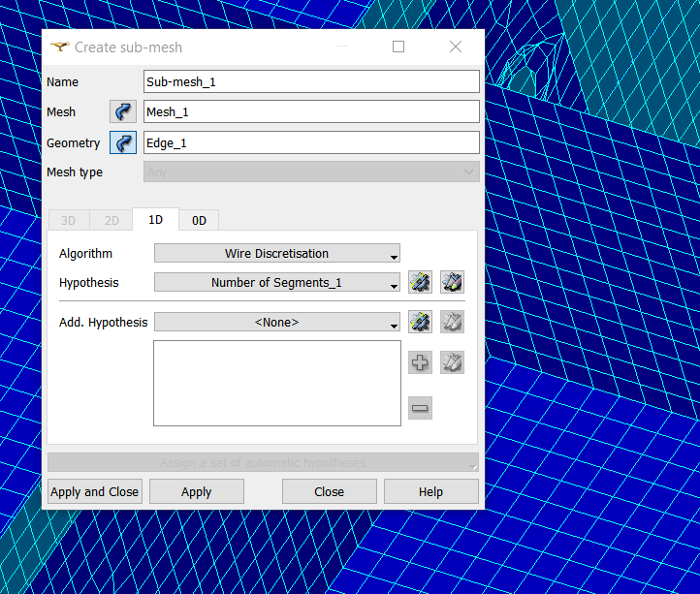Open the Add. Hypothesis dropdown
This screenshot has width=700, height=594.
pos(277,323)
